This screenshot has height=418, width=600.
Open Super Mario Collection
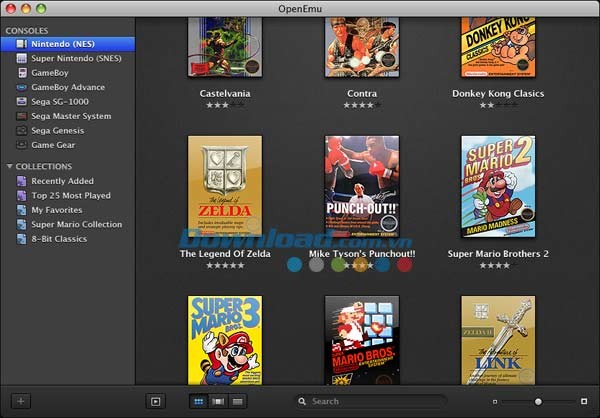point(68,224)
